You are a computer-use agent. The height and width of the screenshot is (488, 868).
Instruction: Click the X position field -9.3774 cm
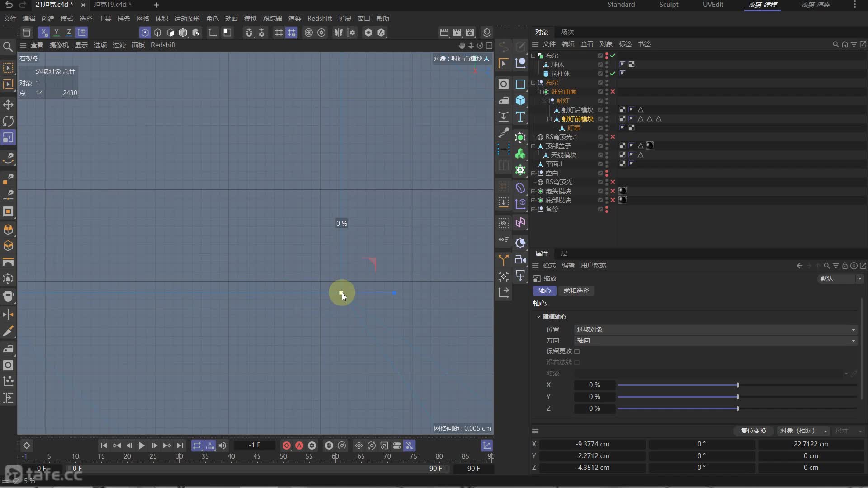(592, 444)
